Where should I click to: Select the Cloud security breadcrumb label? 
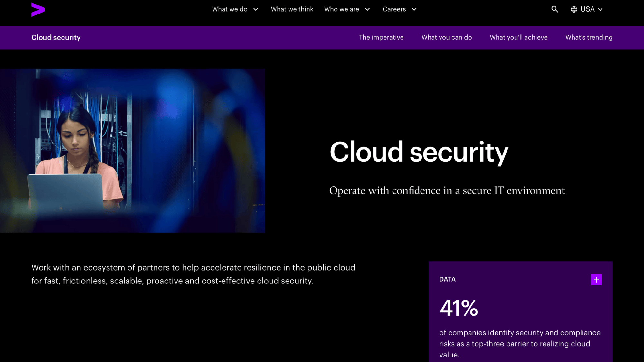56,37
